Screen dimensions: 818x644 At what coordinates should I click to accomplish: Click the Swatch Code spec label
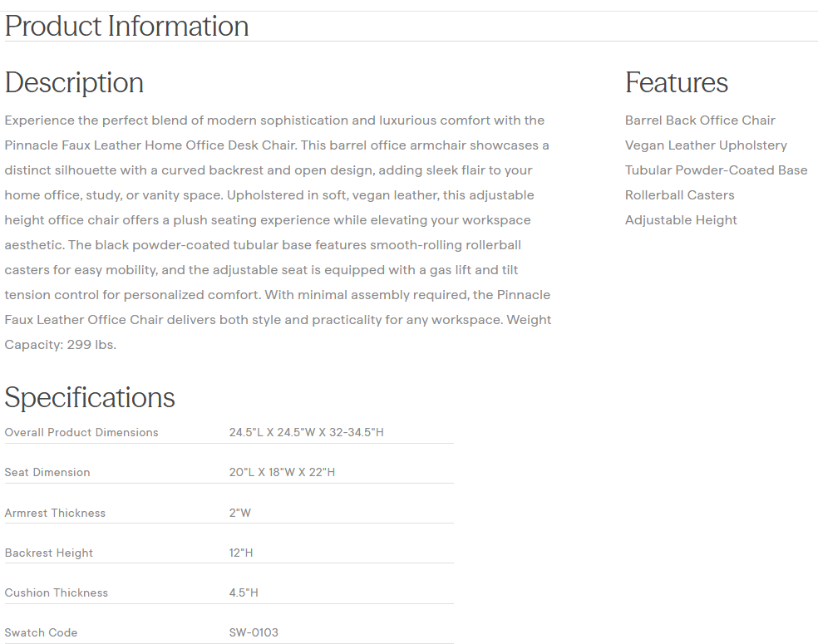pyautogui.click(x=41, y=632)
